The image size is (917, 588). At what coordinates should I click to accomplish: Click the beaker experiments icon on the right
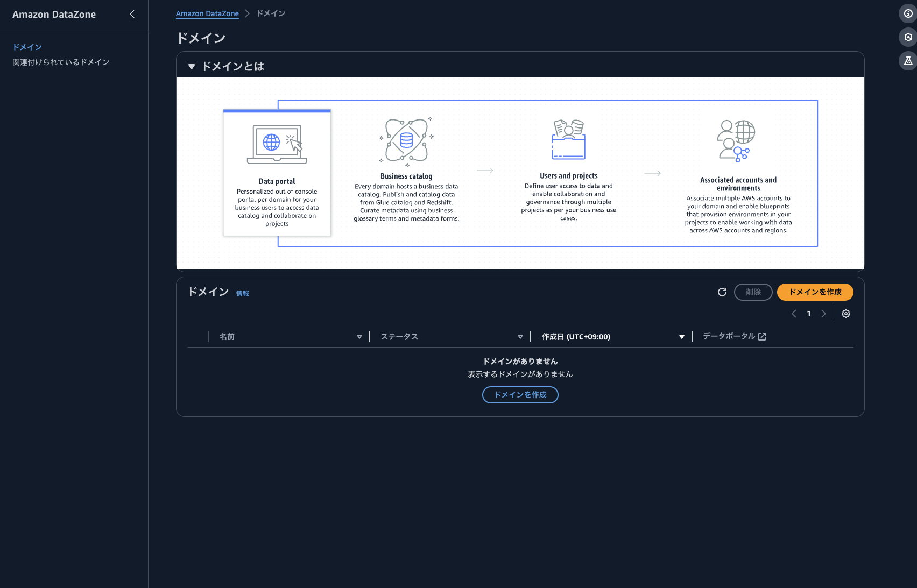[x=908, y=60]
